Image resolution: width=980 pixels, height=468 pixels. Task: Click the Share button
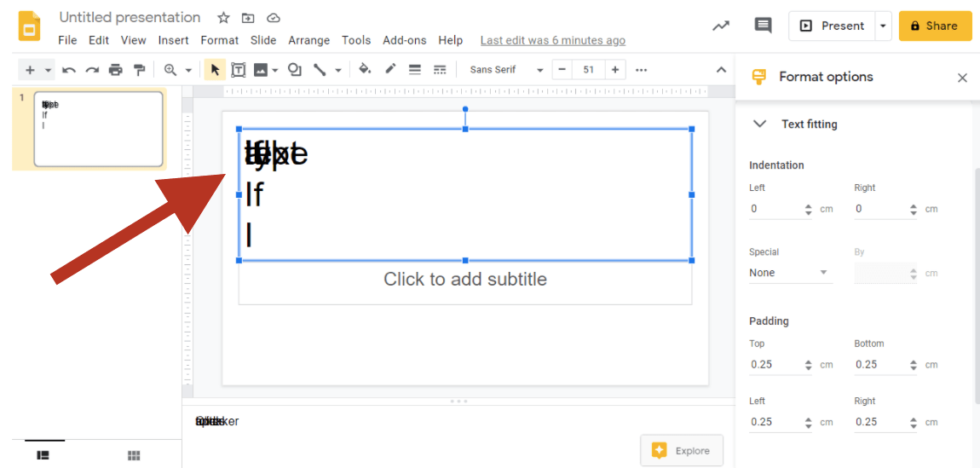pyautogui.click(x=935, y=26)
